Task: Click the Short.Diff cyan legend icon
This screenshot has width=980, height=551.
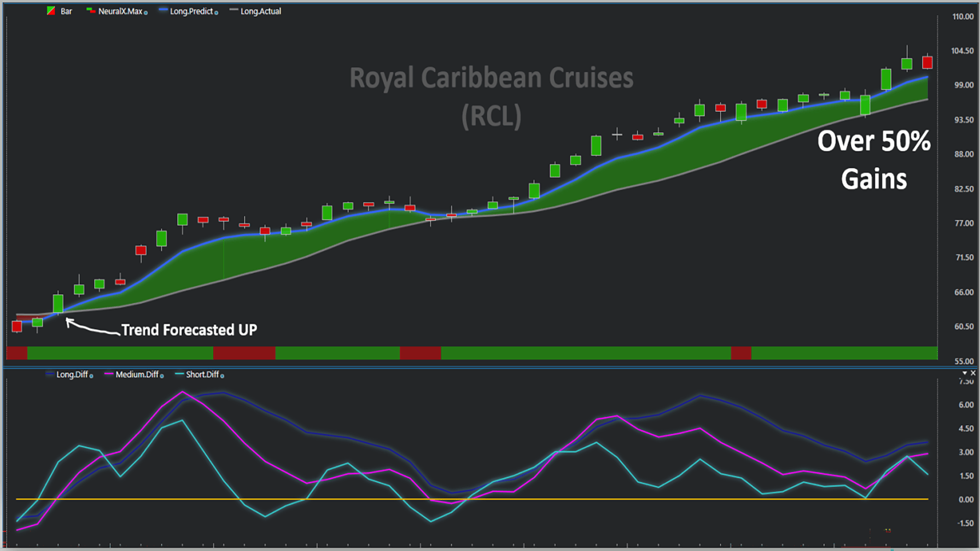Action: 179,374
